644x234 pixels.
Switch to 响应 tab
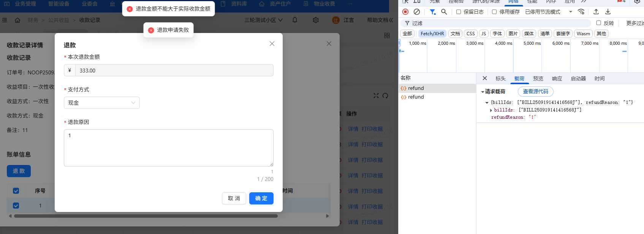tap(557, 79)
